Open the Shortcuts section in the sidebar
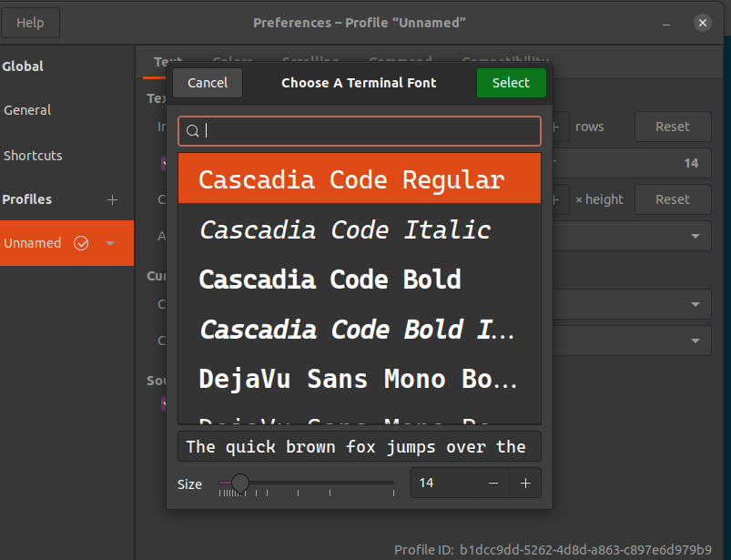The image size is (731, 560). click(33, 155)
